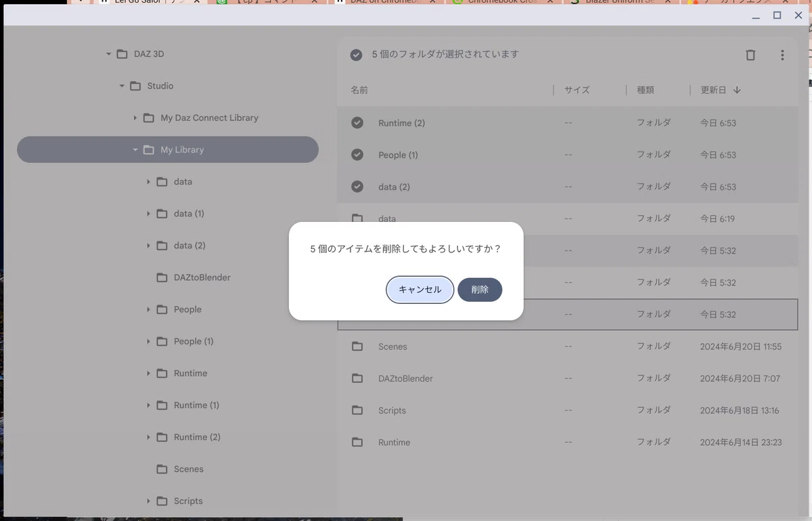
Task: Sort by the サイズ column header
Action: point(577,90)
